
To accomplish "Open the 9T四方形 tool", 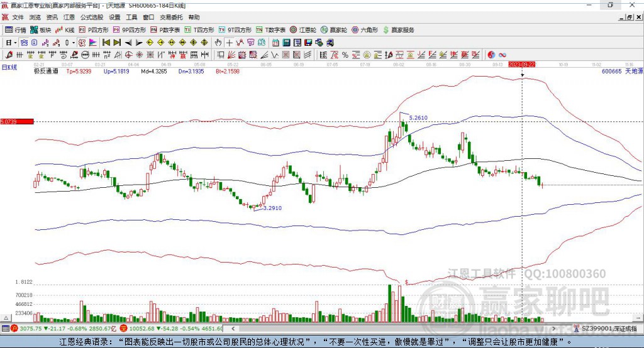I will [x=235, y=30].
